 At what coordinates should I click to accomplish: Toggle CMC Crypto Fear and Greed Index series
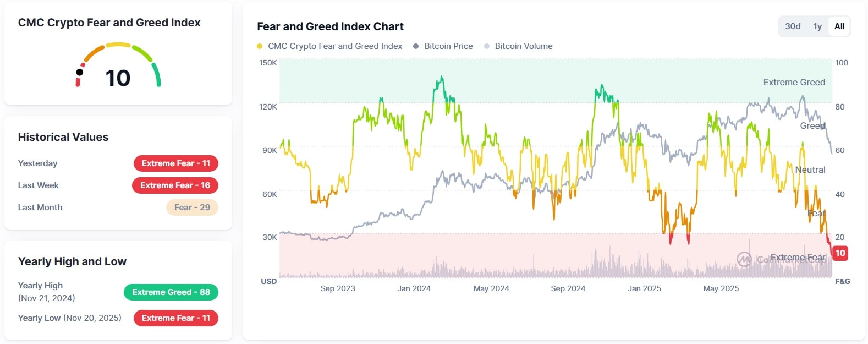click(329, 46)
